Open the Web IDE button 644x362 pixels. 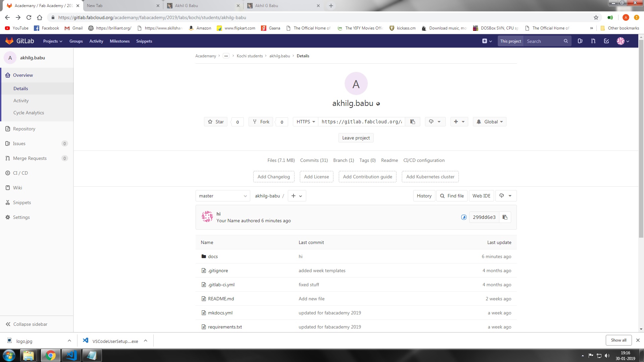481,196
